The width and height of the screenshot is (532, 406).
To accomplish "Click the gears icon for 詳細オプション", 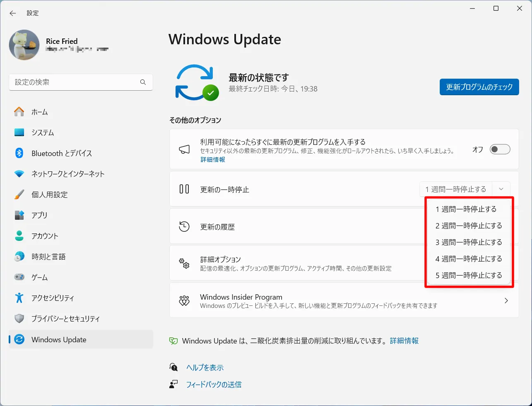I will [x=184, y=263].
